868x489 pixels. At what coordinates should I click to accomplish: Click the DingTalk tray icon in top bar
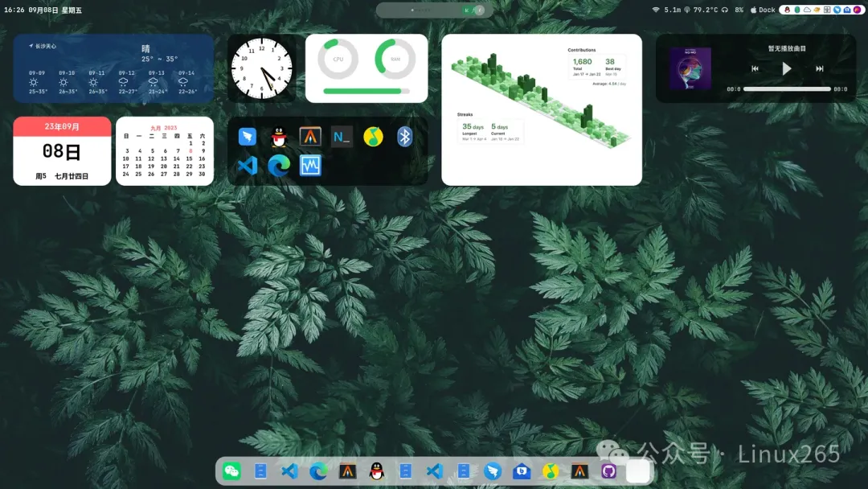coord(837,10)
